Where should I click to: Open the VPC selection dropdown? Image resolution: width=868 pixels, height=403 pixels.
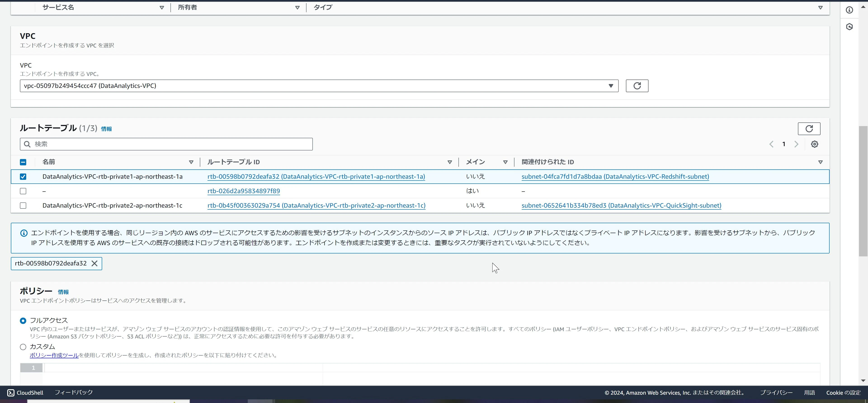[319, 86]
